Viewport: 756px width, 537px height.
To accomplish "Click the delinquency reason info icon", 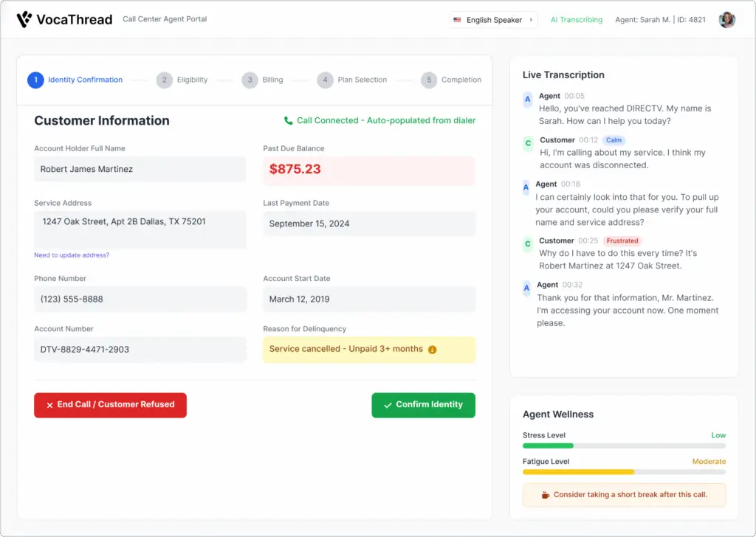I will tap(433, 350).
